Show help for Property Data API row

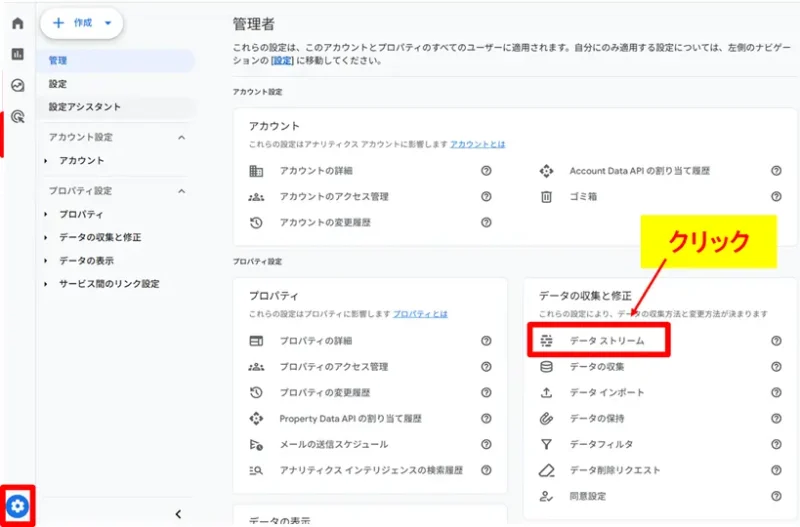point(486,418)
